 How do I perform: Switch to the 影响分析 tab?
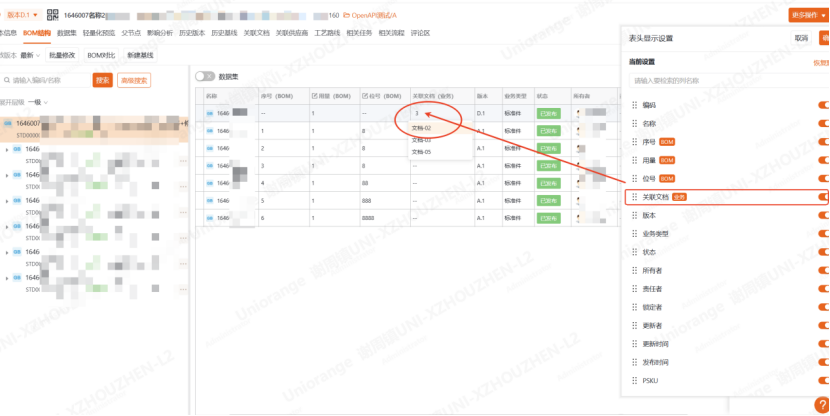[160, 33]
